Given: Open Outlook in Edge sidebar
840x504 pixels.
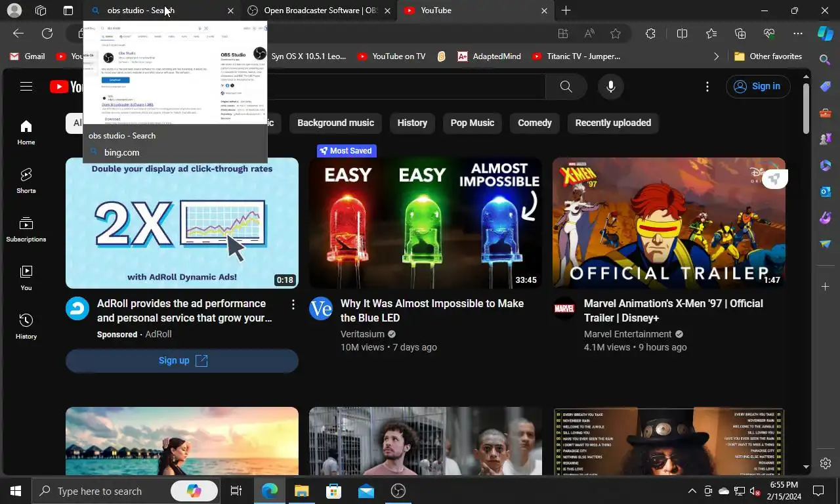Looking at the screenshot, I should 826,192.
